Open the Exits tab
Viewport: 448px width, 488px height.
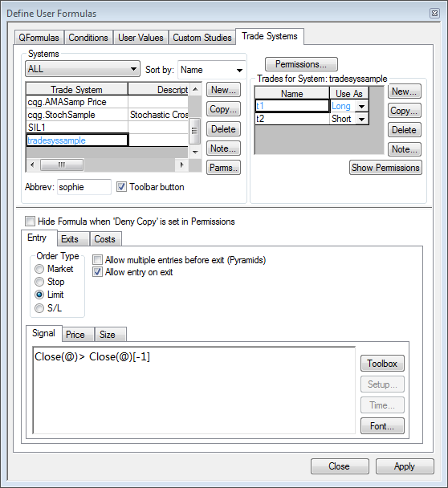[x=70, y=239]
